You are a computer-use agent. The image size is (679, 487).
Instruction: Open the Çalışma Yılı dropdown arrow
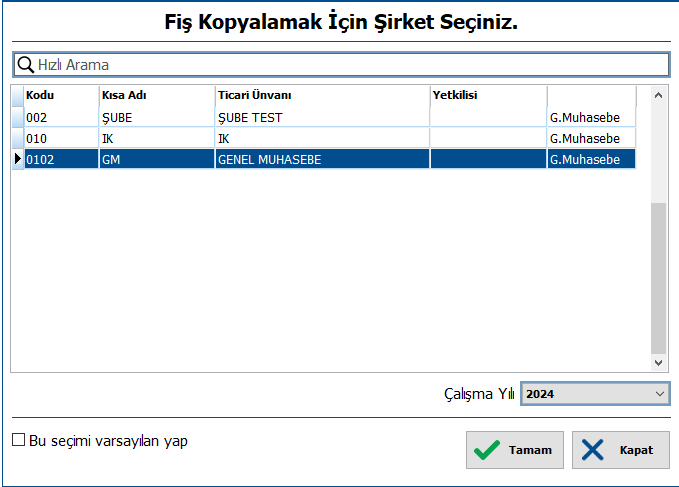click(660, 394)
